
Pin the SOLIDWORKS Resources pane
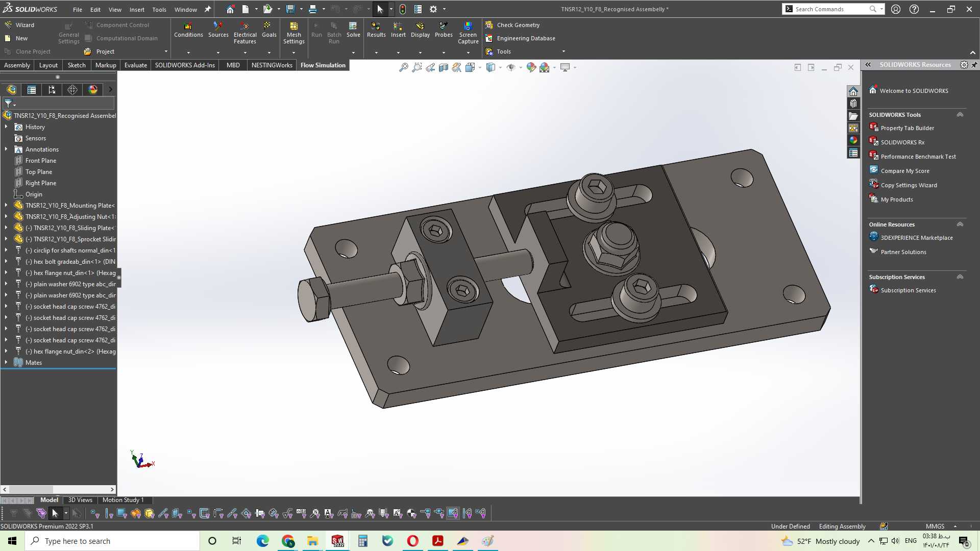[x=974, y=65]
